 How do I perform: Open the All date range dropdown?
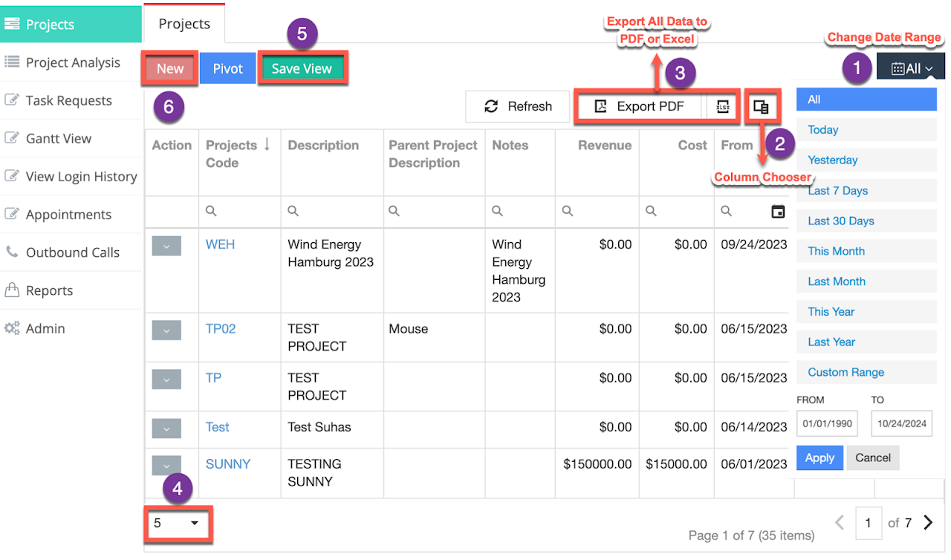910,68
